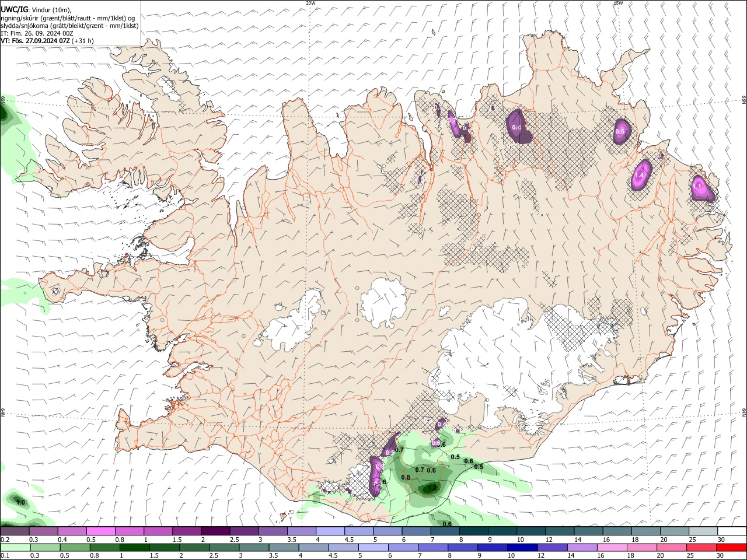Click the 25 label in the rain legend row
Viewport: 747px width, 560px height.
coord(691,555)
